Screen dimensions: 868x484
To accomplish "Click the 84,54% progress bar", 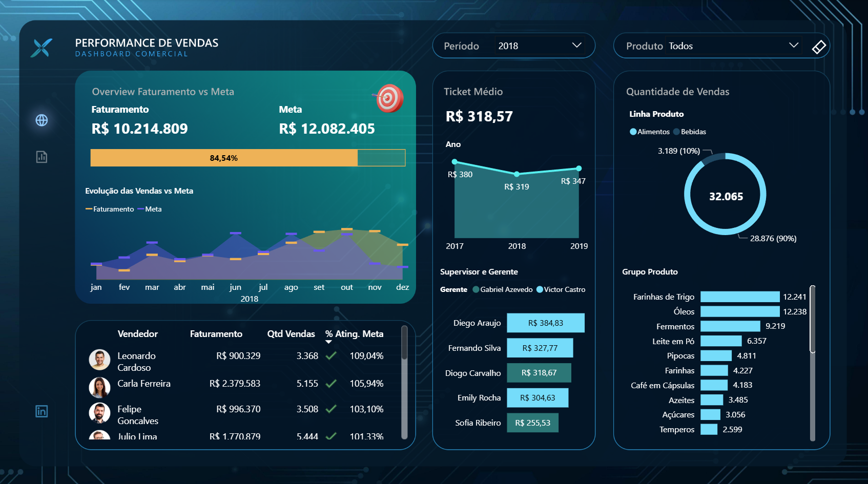I will [x=223, y=158].
